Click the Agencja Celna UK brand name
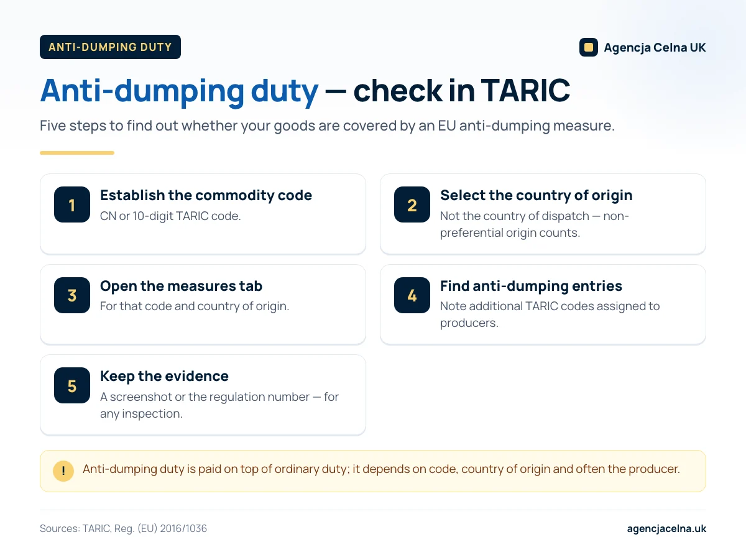The height and width of the screenshot is (560, 746). (x=655, y=47)
